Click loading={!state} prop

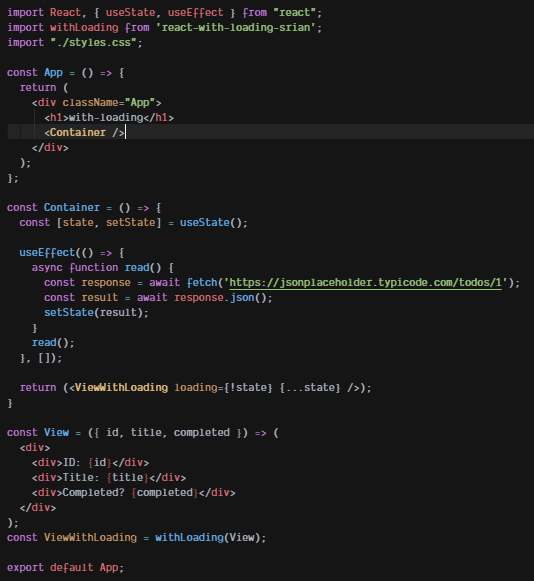click(223, 388)
